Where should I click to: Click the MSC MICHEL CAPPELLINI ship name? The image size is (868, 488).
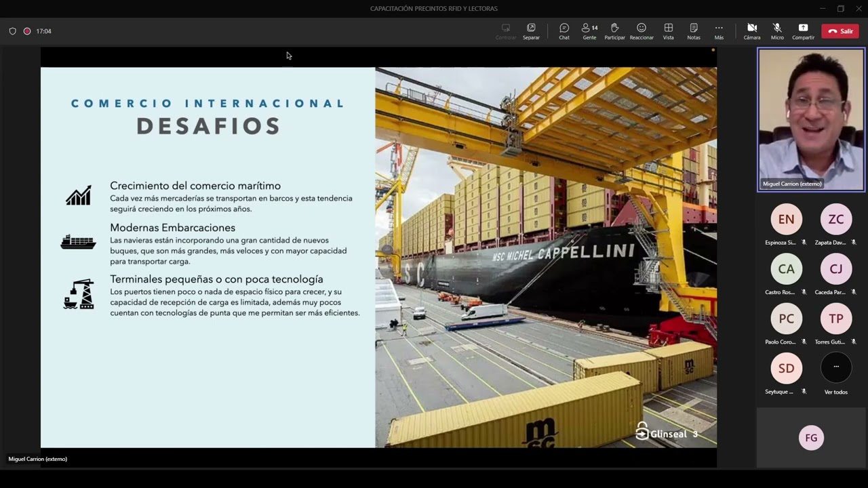[564, 254]
